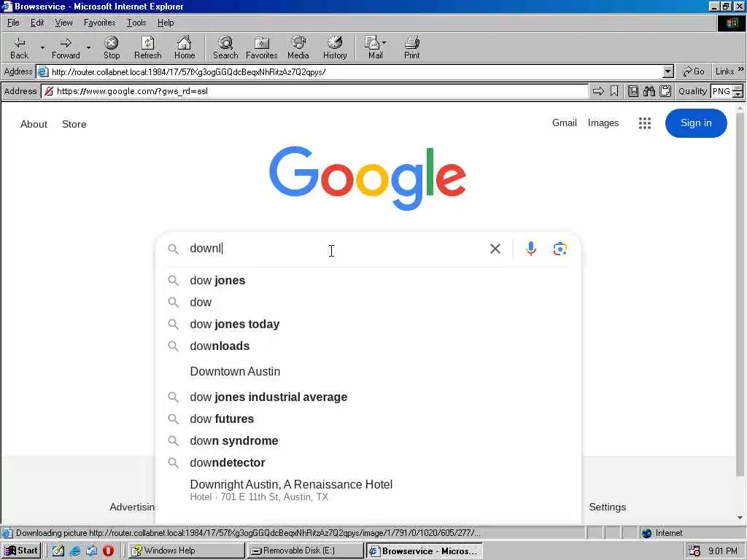Open the Favorites menu
Viewport: 747px width, 560px height.
99,23
